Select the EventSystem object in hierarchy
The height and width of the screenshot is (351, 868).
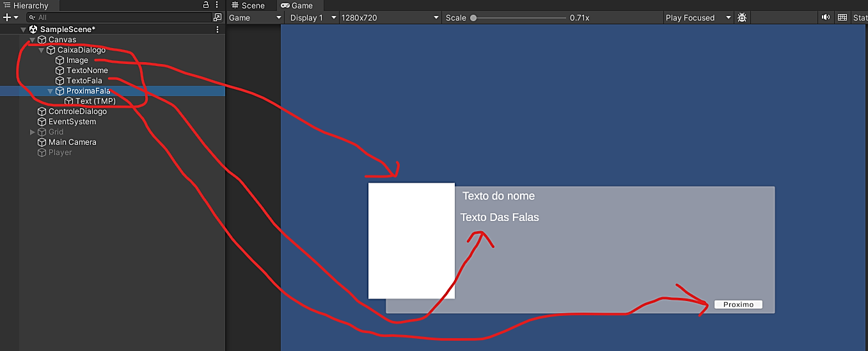click(72, 122)
